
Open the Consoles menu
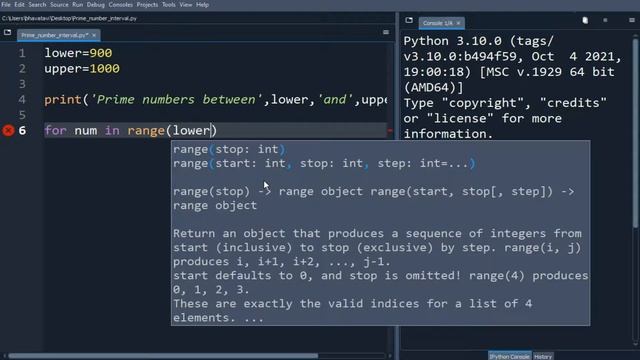[120, 5]
